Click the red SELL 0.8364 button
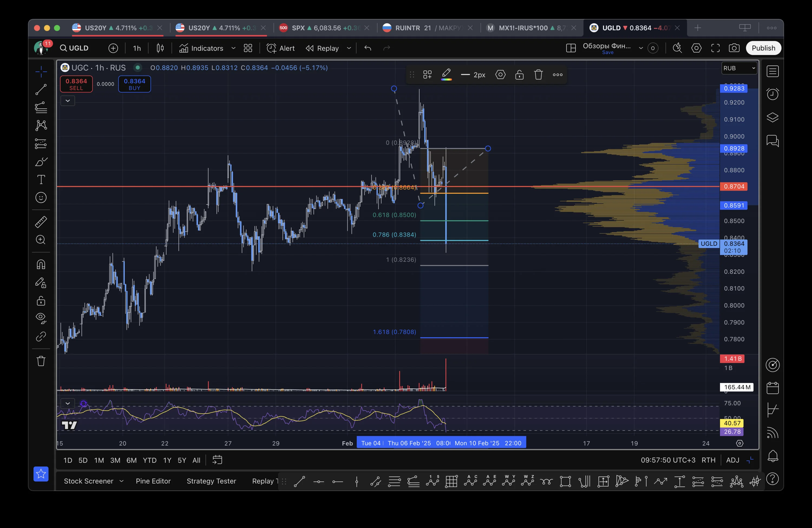This screenshot has width=812, height=528. (x=76, y=84)
